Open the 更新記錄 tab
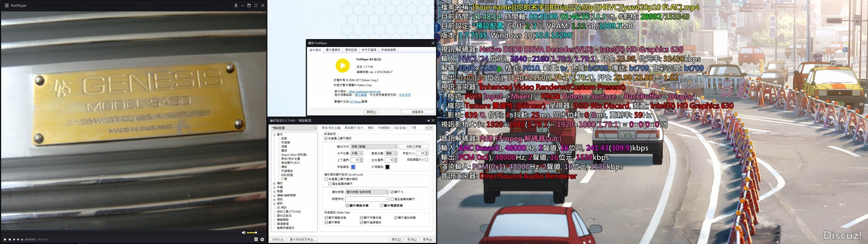 click(x=351, y=50)
